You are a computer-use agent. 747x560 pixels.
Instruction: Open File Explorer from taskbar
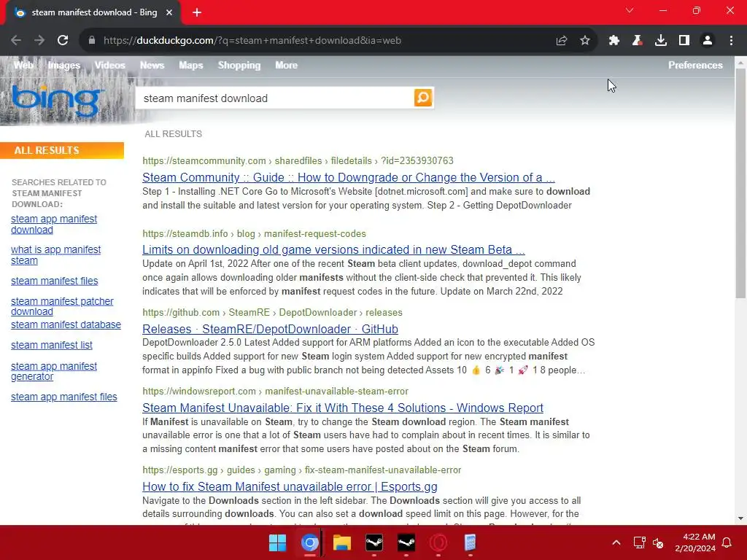point(341,542)
